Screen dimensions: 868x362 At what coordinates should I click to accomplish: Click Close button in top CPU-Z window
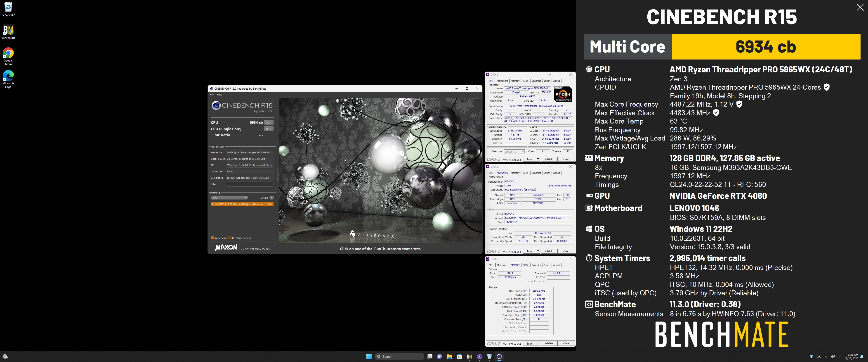[566, 159]
